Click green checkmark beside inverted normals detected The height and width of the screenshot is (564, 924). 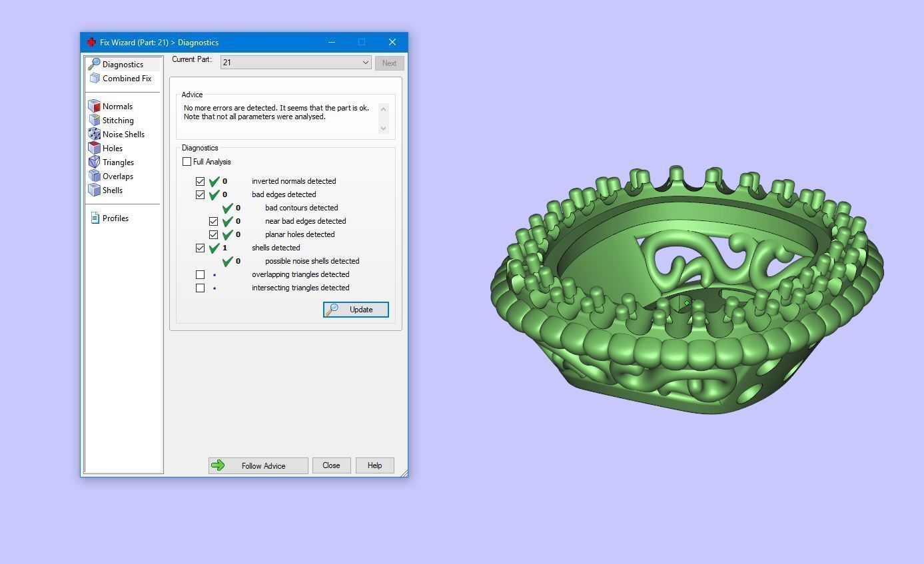tap(215, 181)
